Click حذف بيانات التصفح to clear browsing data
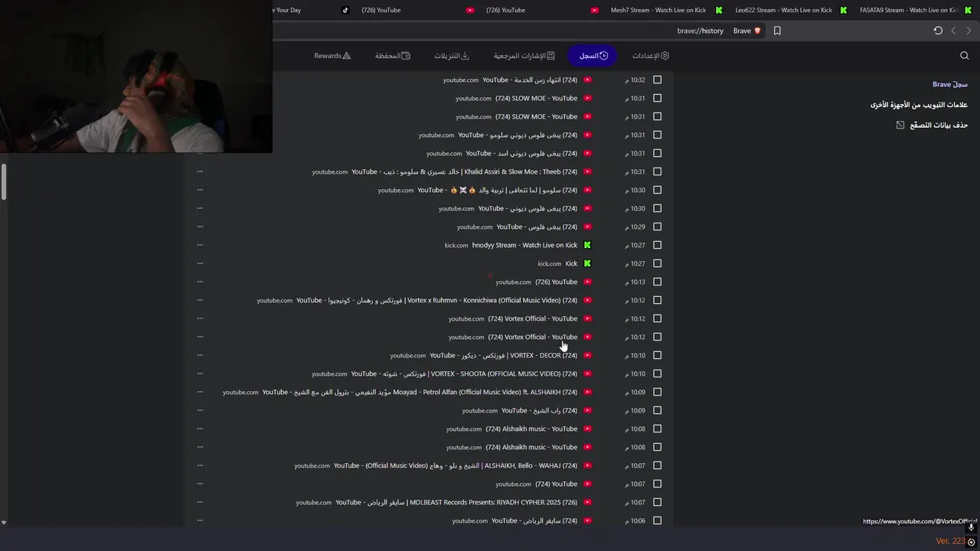 pos(939,125)
